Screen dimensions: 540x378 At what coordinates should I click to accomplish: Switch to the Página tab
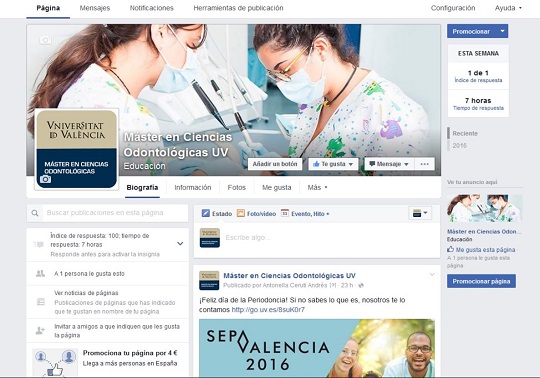48,8
